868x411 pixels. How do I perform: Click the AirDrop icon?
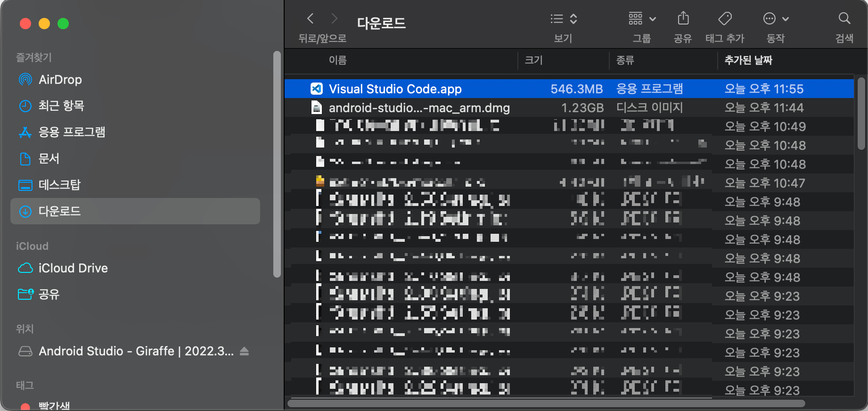point(25,80)
